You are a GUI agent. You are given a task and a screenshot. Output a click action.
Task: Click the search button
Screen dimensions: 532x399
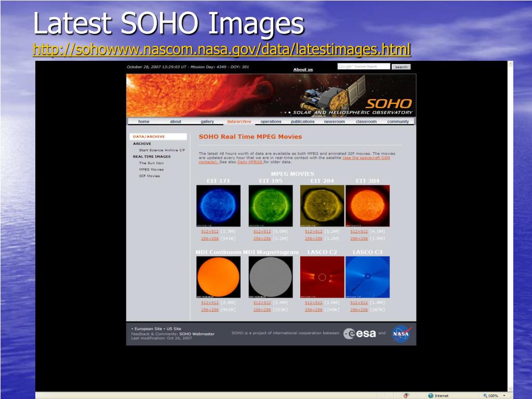point(401,67)
